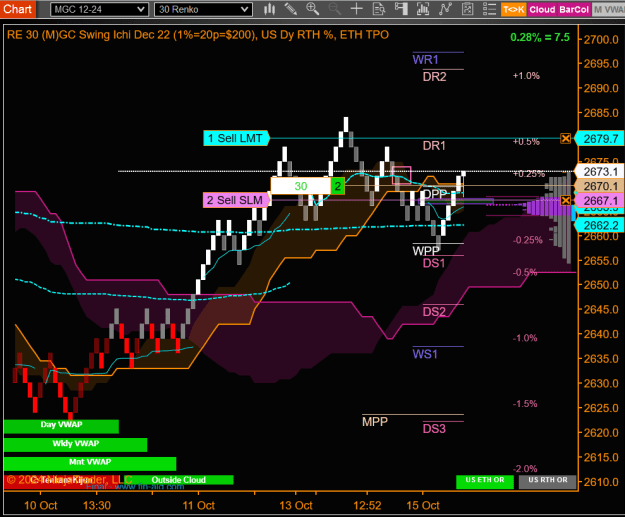This screenshot has height=517, width=625.
Task: Click the WPP pivot level label
Action: pos(426,251)
